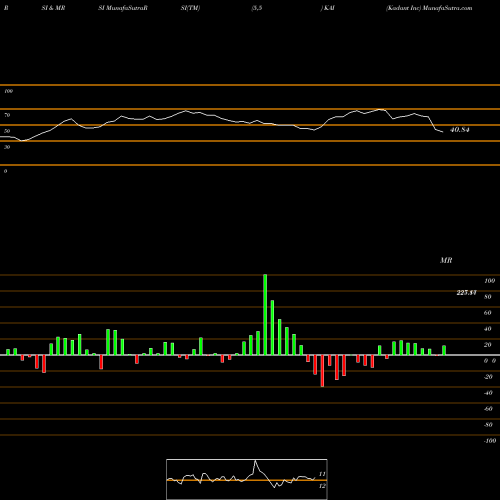
Task: Click the RSI axis label 0
Action: click(5, 171)
